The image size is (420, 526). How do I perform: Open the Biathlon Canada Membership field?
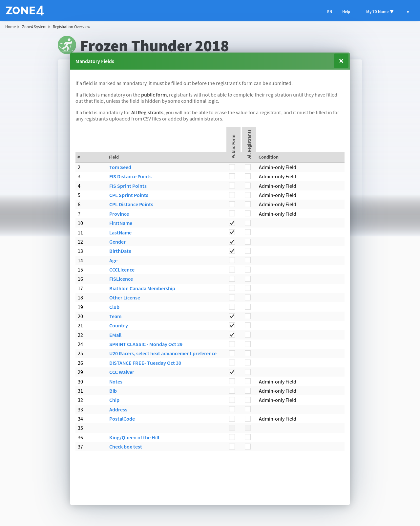click(142, 289)
